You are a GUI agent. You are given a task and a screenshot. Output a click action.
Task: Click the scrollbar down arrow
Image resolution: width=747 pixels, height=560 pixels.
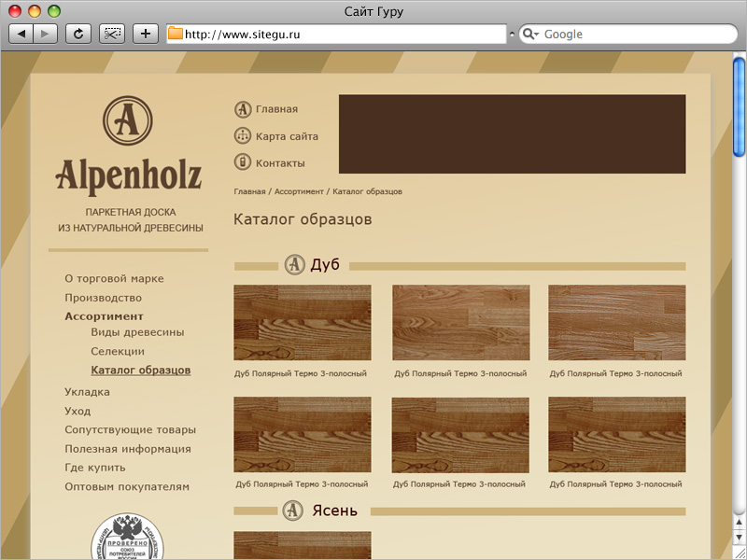point(740,537)
